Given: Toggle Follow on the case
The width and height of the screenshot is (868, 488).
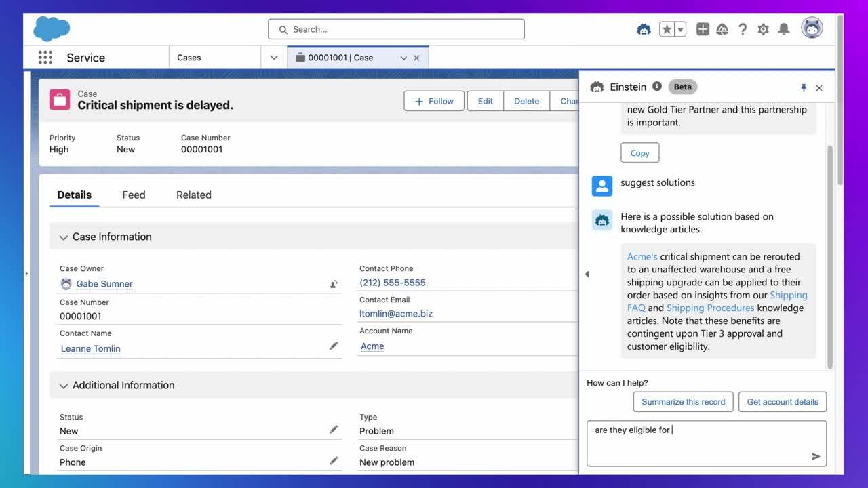Looking at the screenshot, I should click(433, 100).
